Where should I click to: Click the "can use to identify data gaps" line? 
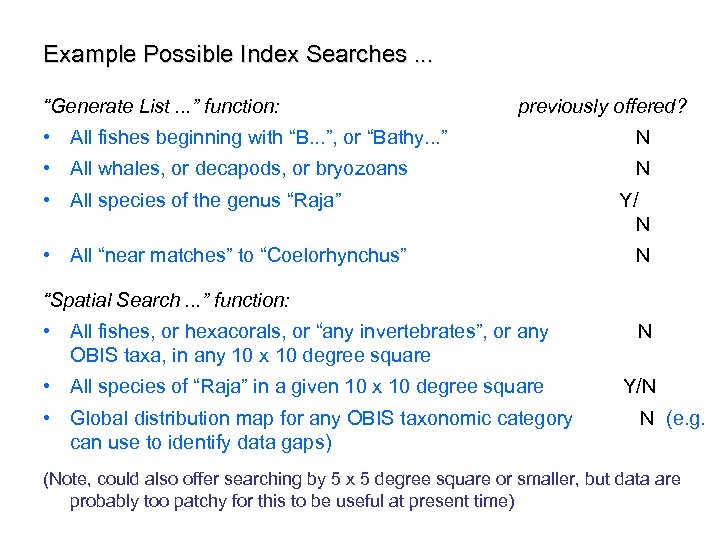200,442
